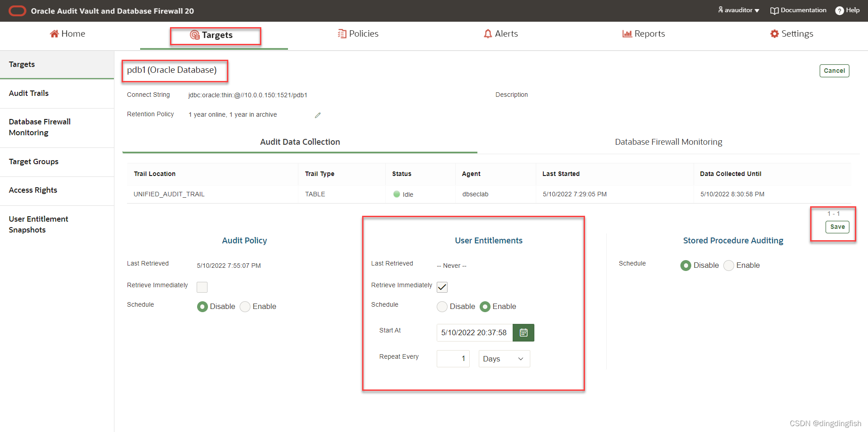Click the avauditor user icon
868x432 pixels.
[x=721, y=9]
